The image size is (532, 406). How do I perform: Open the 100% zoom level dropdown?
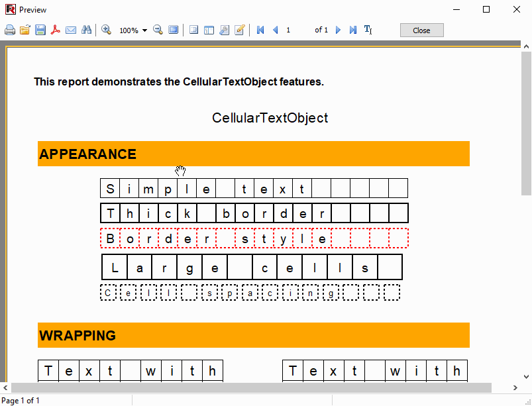(x=144, y=30)
